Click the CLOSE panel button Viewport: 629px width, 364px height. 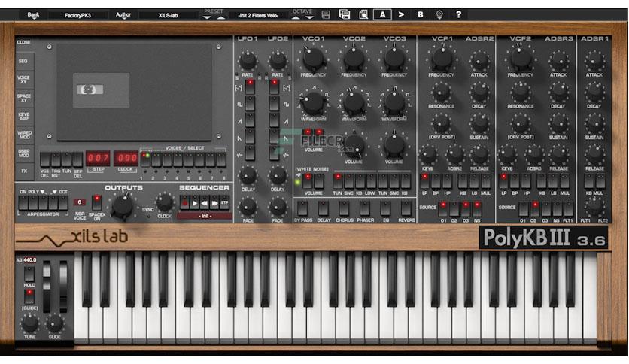click(23, 43)
